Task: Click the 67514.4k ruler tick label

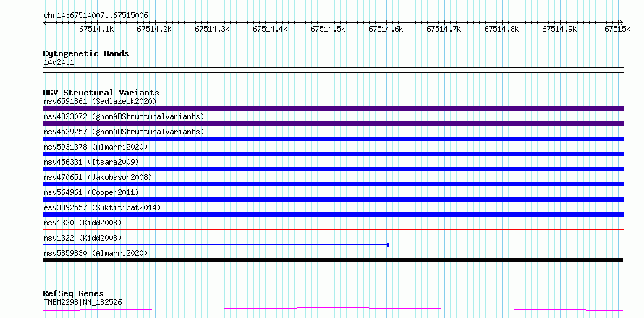Action: pyautogui.click(x=270, y=29)
